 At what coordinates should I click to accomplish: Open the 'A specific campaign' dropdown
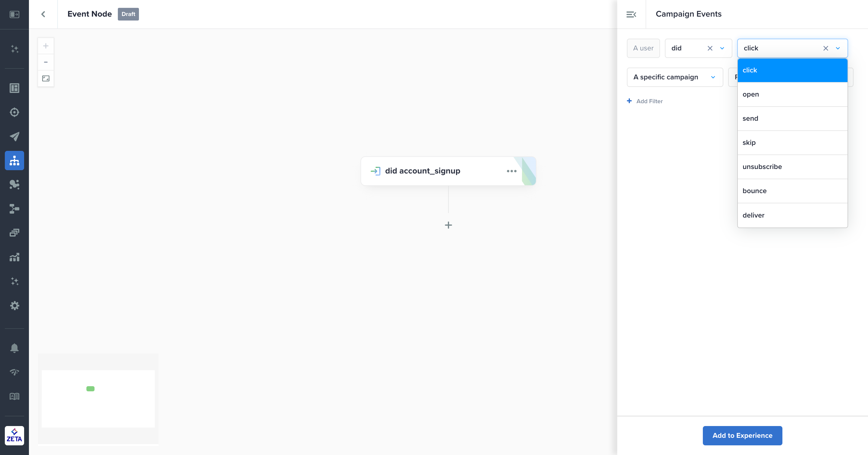click(675, 77)
